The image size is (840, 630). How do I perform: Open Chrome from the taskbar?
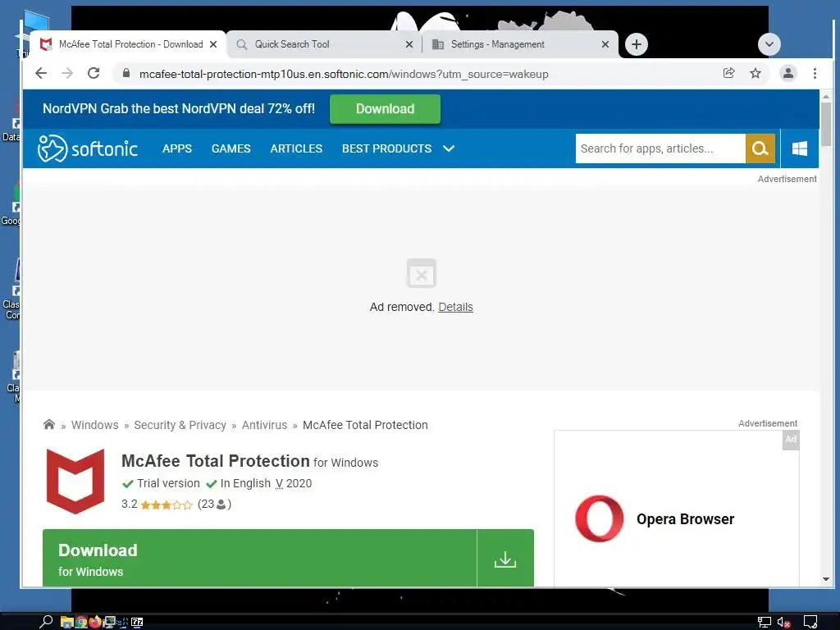[x=81, y=622]
